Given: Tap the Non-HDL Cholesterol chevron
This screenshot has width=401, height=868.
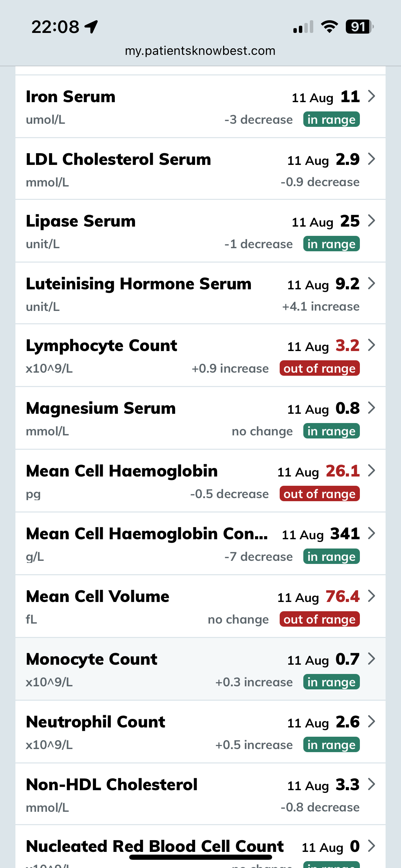Looking at the screenshot, I should pos(372,784).
